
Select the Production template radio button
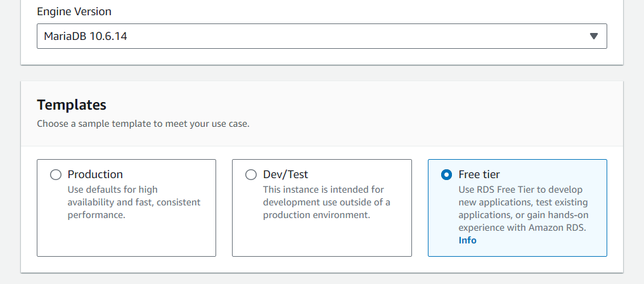tap(55, 175)
